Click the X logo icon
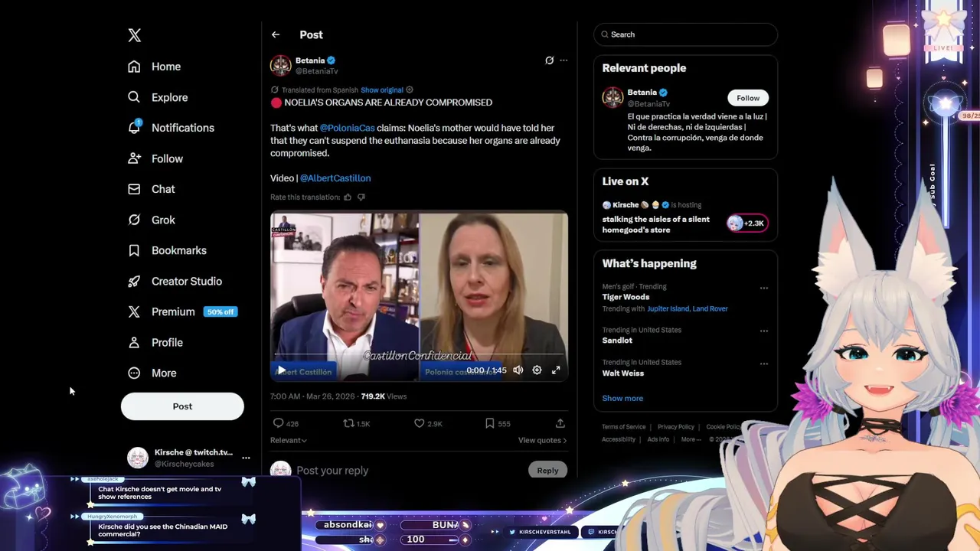This screenshot has height=551, width=980. click(134, 35)
